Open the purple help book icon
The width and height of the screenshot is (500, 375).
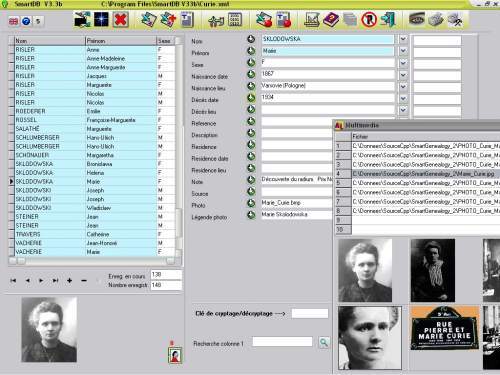tap(331, 20)
